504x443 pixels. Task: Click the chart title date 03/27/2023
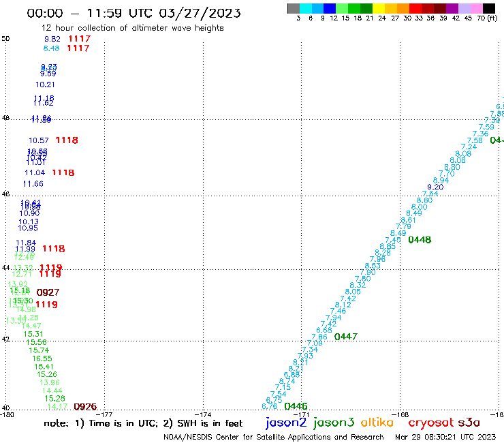point(200,14)
